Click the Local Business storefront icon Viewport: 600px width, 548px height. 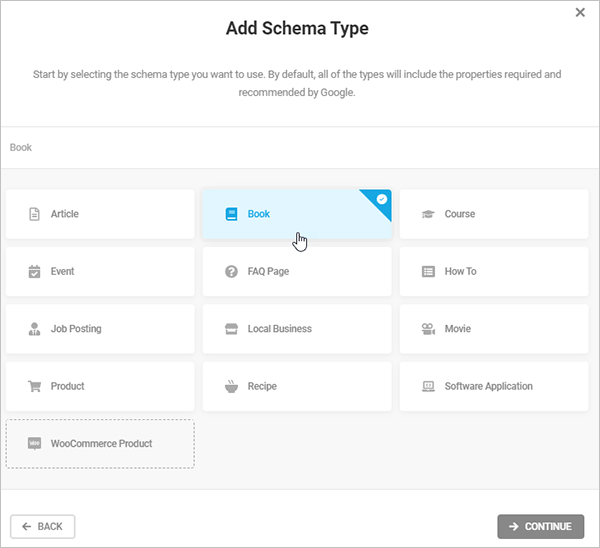point(231,329)
